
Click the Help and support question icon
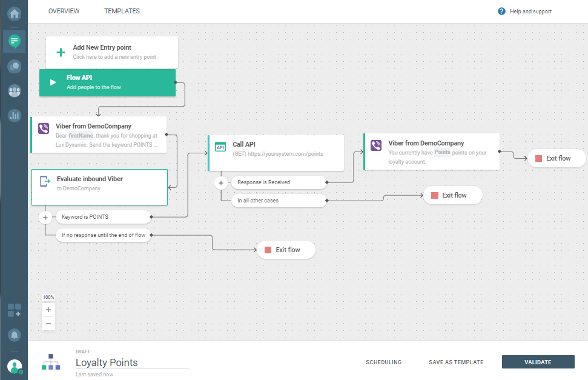pyautogui.click(x=501, y=12)
